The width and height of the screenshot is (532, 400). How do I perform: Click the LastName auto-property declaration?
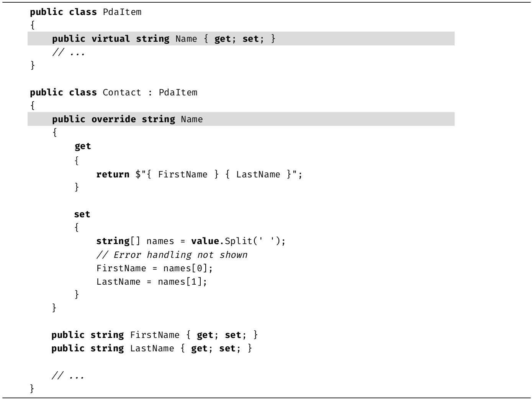click(x=152, y=348)
